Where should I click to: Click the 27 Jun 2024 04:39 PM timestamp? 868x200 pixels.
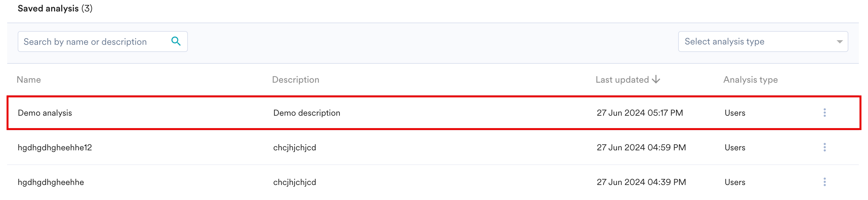point(641,182)
